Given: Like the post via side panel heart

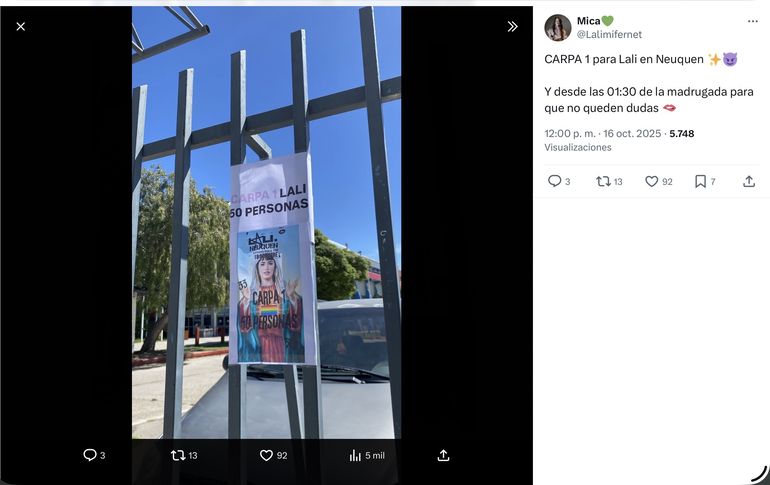Looking at the screenshot, I should coord(652,181).
